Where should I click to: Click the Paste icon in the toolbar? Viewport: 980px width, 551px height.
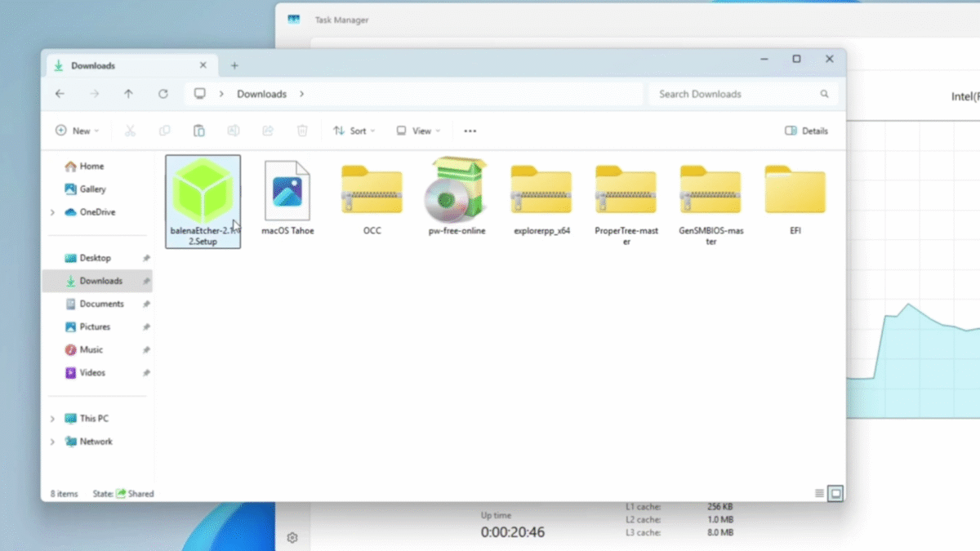(x=198, y=130)
